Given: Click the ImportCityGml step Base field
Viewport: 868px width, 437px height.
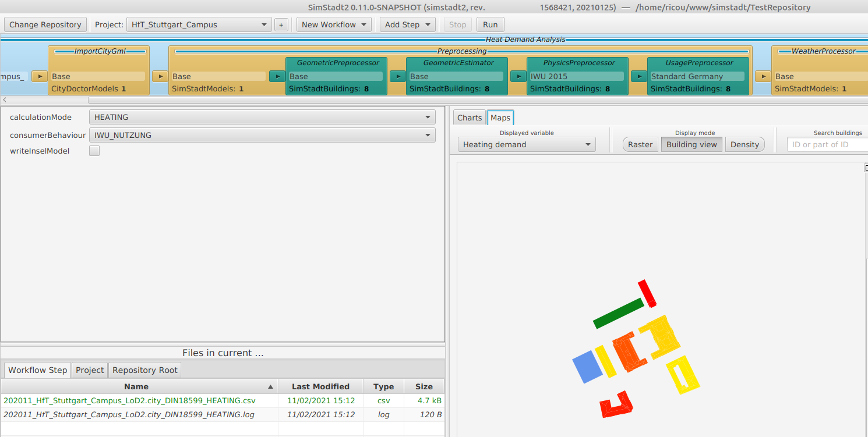Looking at the screenshot, I should coord(98,76).
